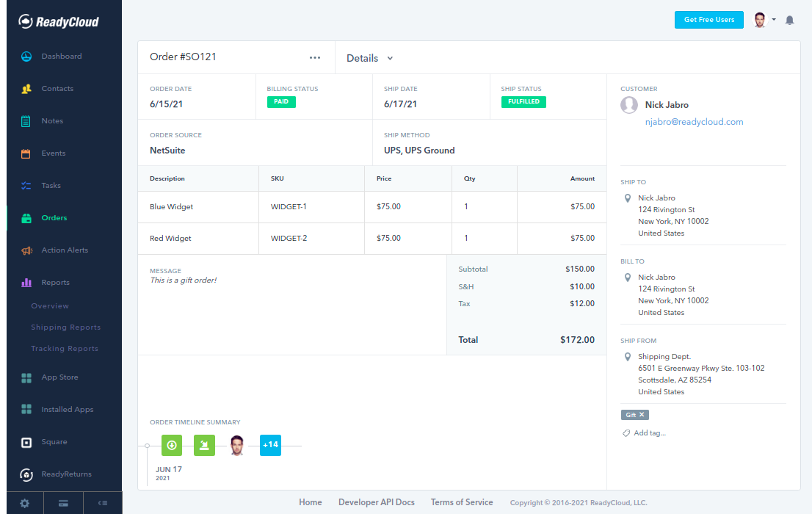Click the Action Alerts megaphone icon
The height and width of the screenshot is (514, 812).
click(x=26, y=250)
